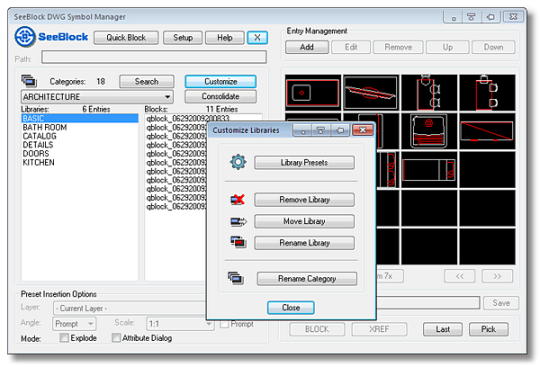540x367 pixels.
Task: Click the roll-up icon in Customize Libraries title bar
Action: click(321, 130)
